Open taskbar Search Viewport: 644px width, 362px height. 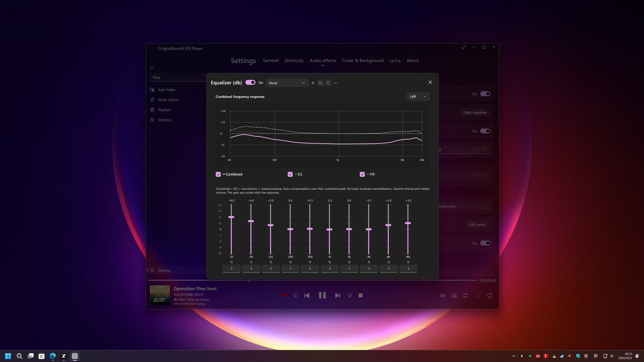click(19, 356)
